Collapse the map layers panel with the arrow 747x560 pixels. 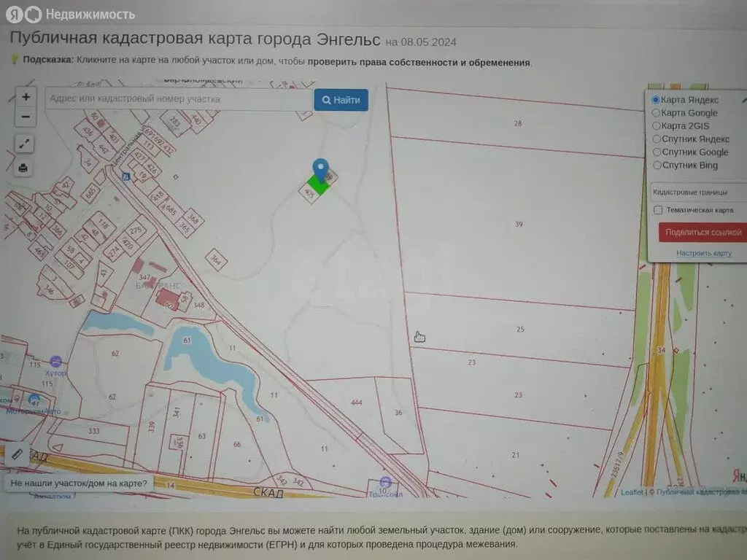pos(742,100)
